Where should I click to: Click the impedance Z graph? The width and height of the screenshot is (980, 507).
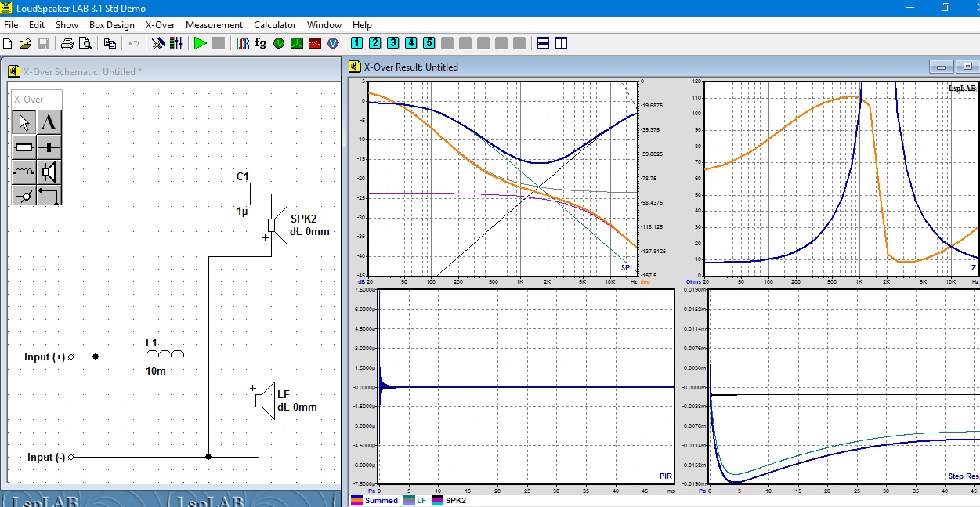[x=842, y=178]
